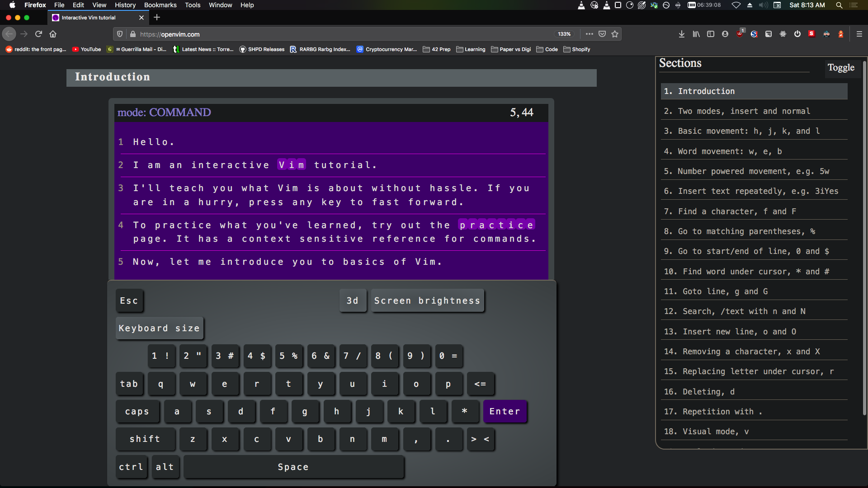Close the Interactive Vim tutorial tab

[x=142, y=18]
